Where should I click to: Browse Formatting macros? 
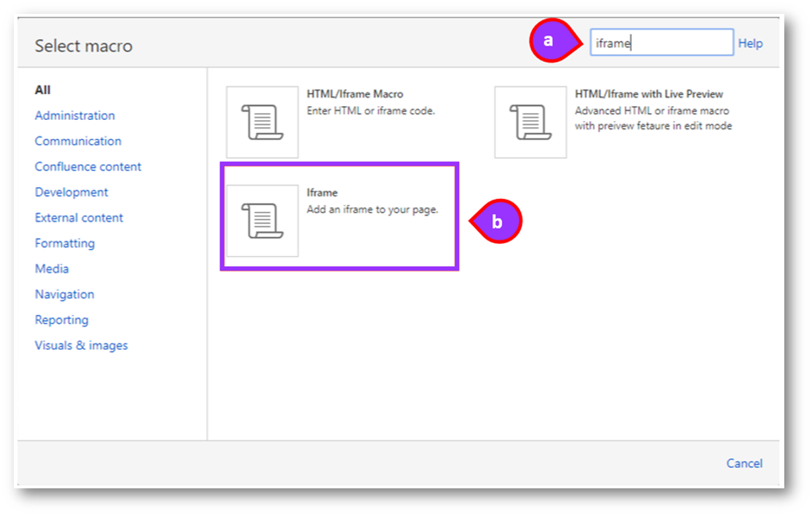point(65,243)
